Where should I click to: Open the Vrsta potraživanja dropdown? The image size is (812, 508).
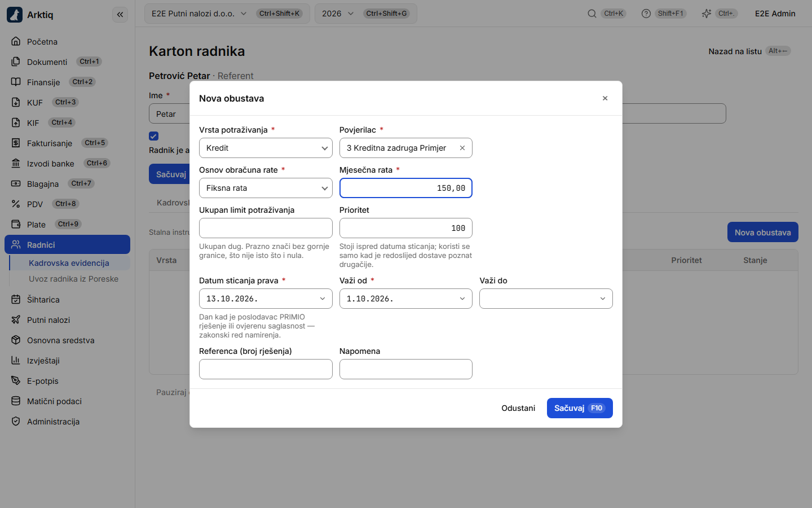pyautogui.click(x=266, y=148)
